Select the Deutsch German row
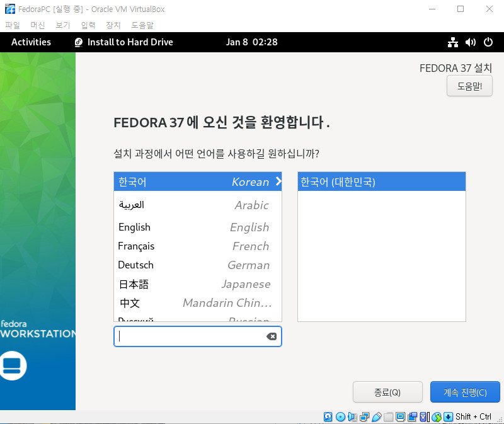 click(x=198, y=265)
